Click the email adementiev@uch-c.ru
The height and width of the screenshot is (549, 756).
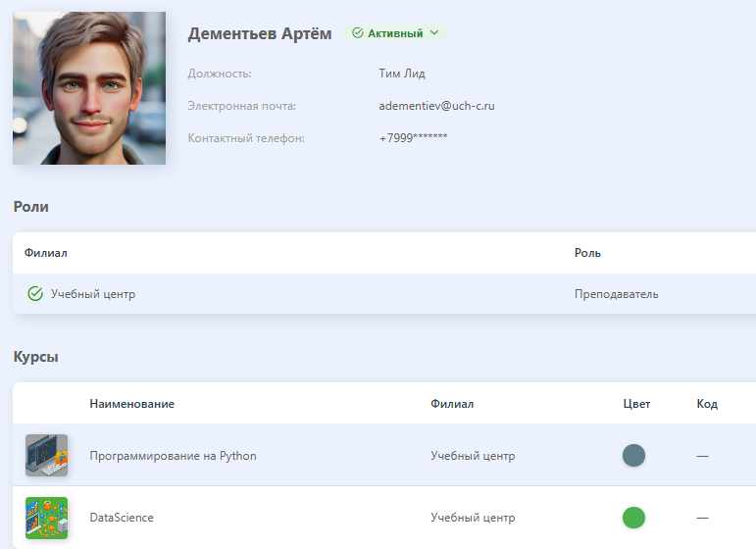436,106
